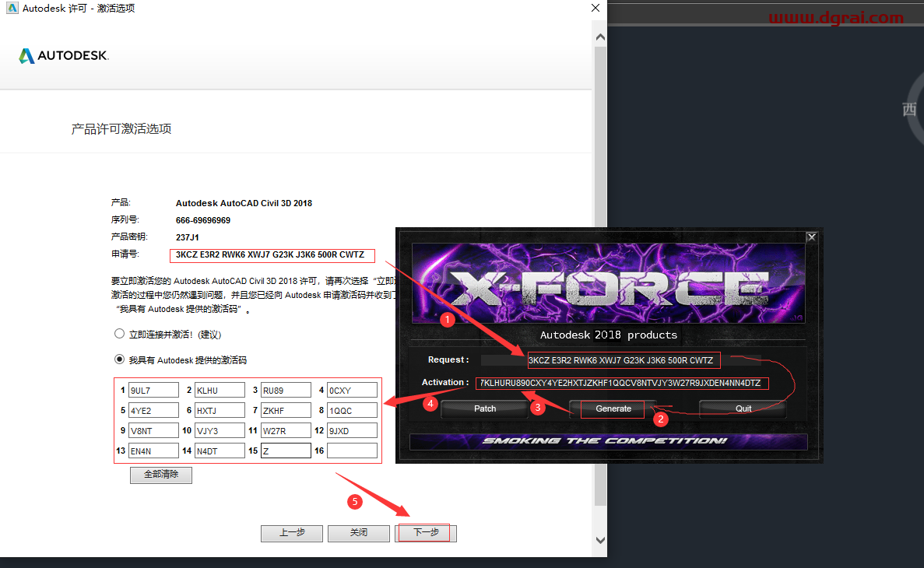The width and height of the screenshot is (924, 568).
Task: Click the 关闭 close button at the bottom
Action: click(x=358, y=533)
